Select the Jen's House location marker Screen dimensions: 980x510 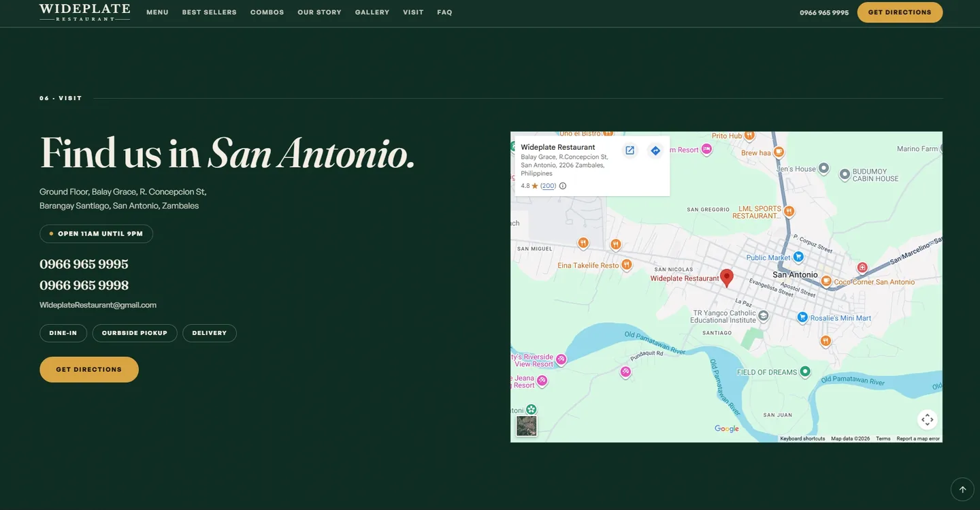click(x=823, y=168)
